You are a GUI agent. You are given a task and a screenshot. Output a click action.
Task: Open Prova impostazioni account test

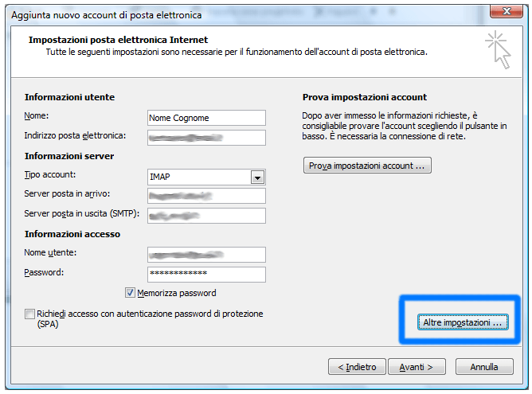click(367, 166)
